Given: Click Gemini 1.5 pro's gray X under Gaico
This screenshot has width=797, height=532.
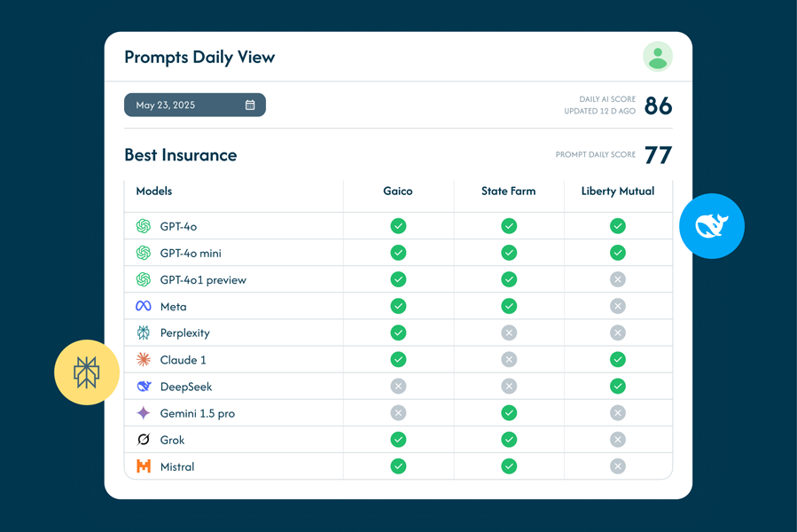Looking at the screenshot, I should [x=399, y=413].
